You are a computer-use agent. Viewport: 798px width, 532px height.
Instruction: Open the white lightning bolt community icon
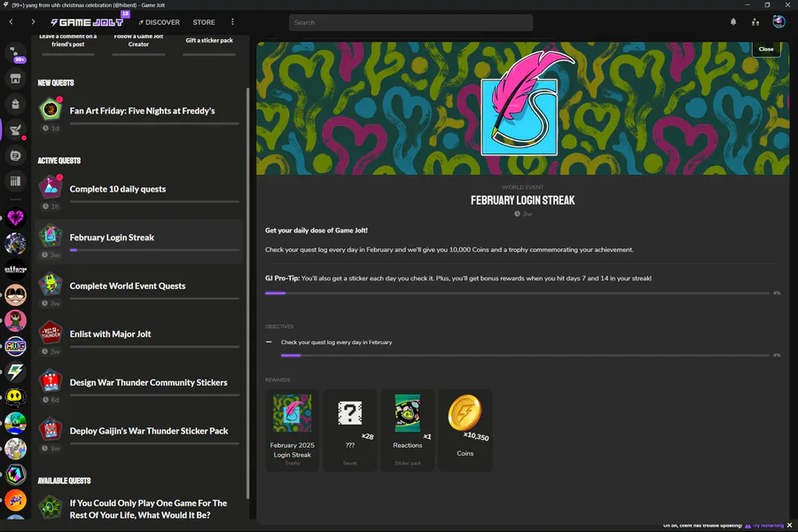pyautogui.click(x=15, y=372)
